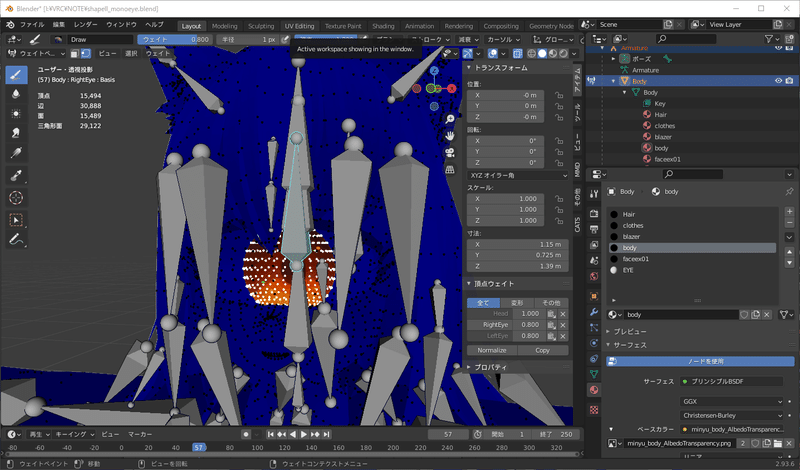Collapse the サーフェス section
800x470 pixels.
pos(609,345)
